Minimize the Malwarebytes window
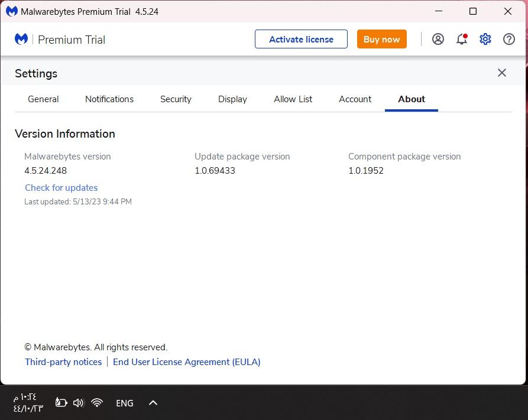528x420 pixels. 439,11
